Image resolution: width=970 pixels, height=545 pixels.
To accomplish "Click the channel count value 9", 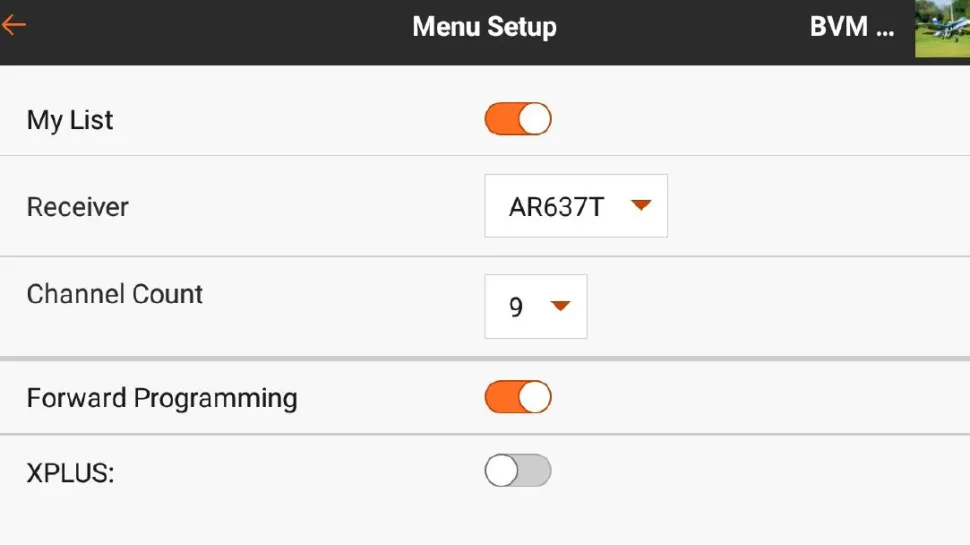I will (x=516, y=307).
